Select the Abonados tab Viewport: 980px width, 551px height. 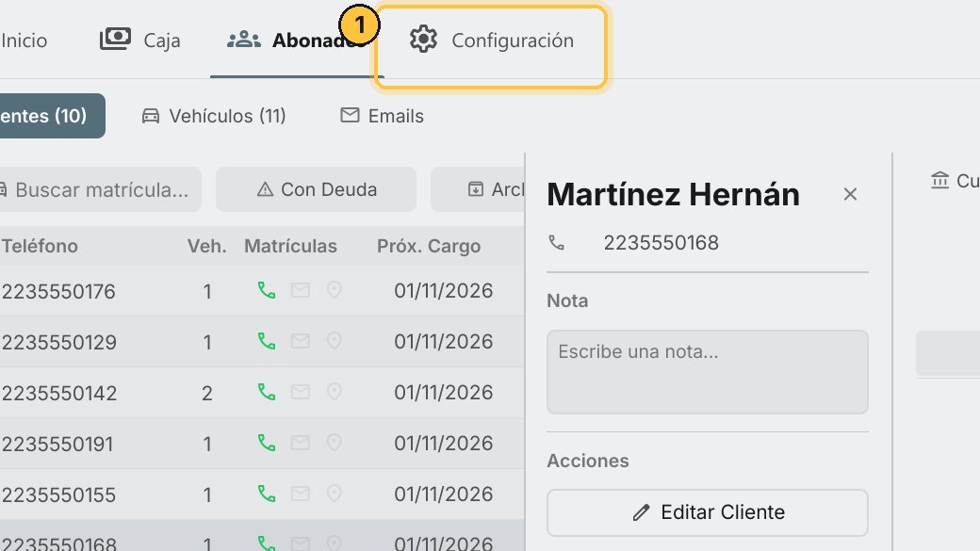[x=297, y=41]
